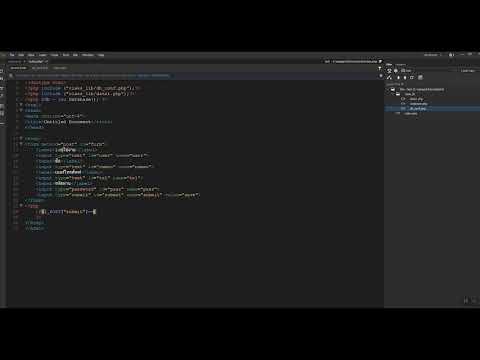Place cursor on the Untitled Document title line

click(x=68, y=122)
